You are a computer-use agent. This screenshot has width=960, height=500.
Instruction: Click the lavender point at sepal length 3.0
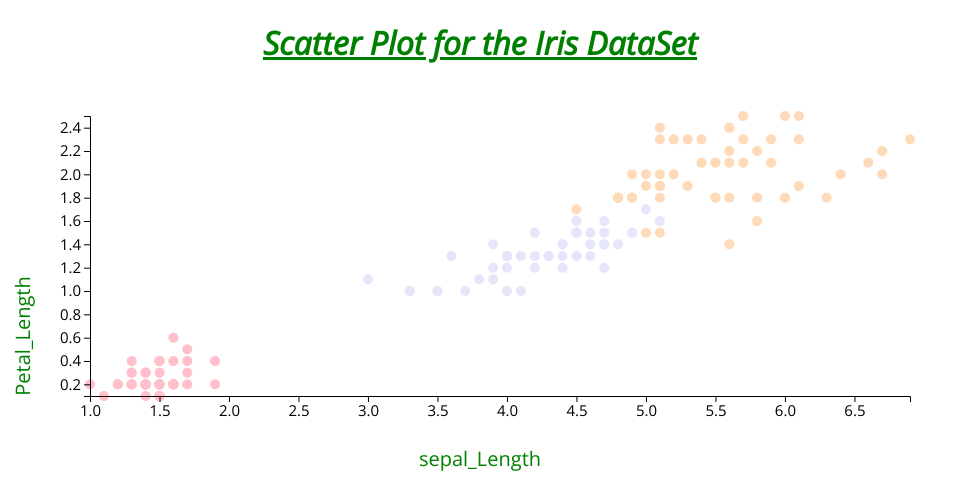[368, 279]
